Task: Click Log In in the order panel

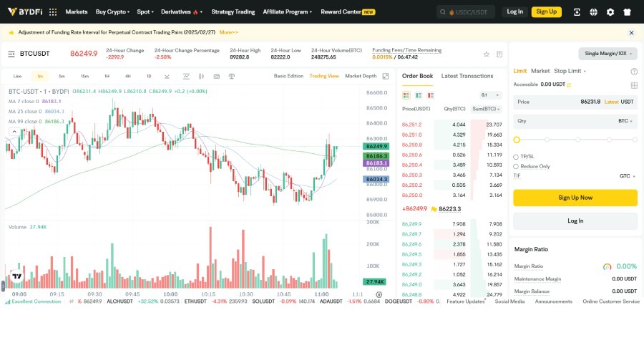Action: click(x=575, y=221)
